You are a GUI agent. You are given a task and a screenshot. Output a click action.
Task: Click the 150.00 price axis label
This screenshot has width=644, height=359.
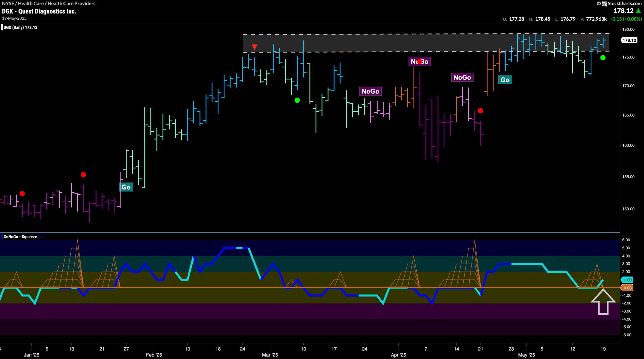coord(628,209)
